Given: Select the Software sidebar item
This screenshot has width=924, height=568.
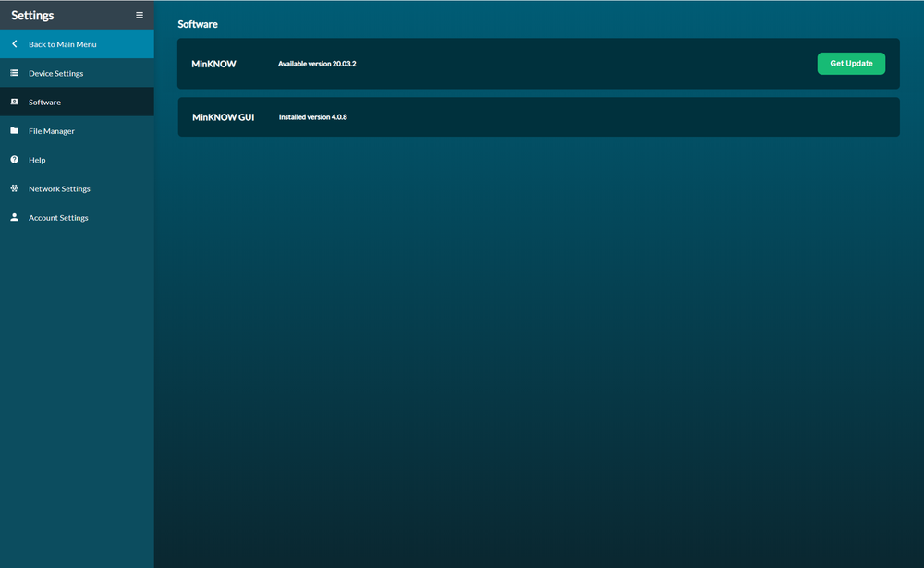Looking at the screenshot, I should (77, 102).
